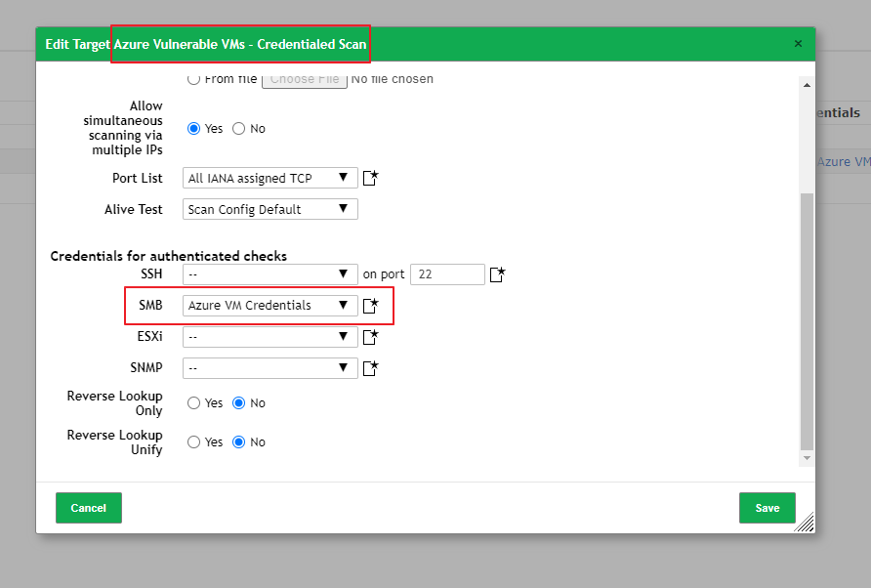Expand the SNMP credential dropdown

(270, 368)
